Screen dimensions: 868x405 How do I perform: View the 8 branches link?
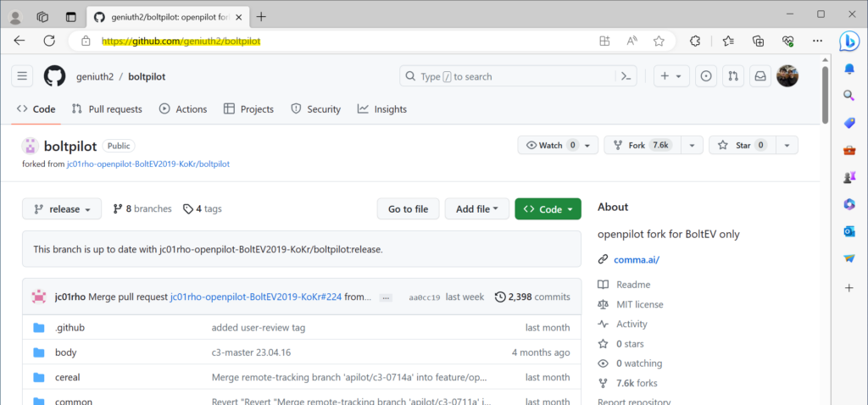(x=142, y=209)
